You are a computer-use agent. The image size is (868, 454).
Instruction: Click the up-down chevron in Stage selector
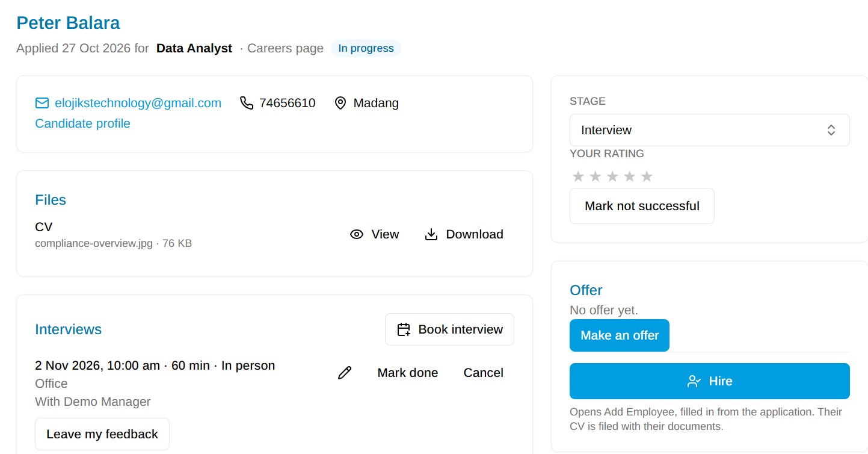pyautogui.click(x=831, y=130)
